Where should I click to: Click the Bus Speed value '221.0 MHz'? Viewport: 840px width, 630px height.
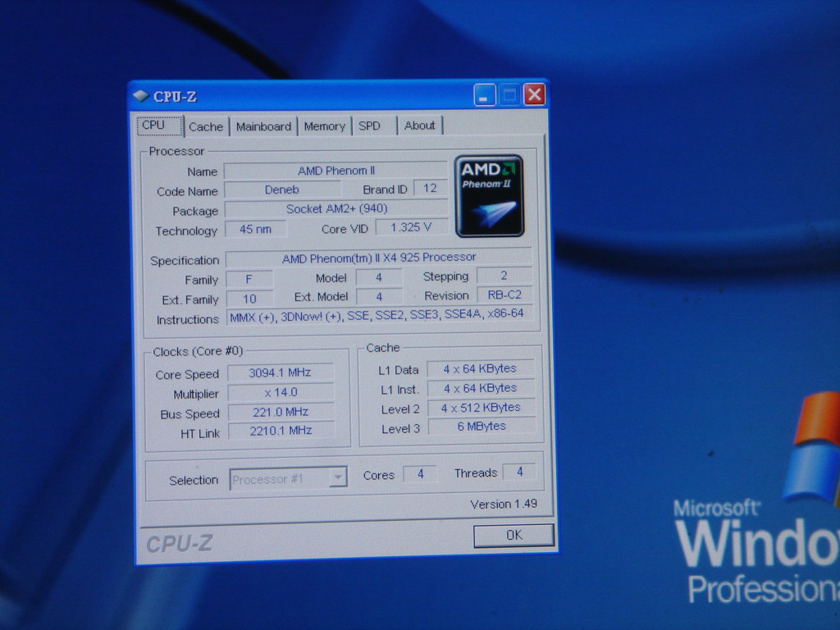coord(281,412)
